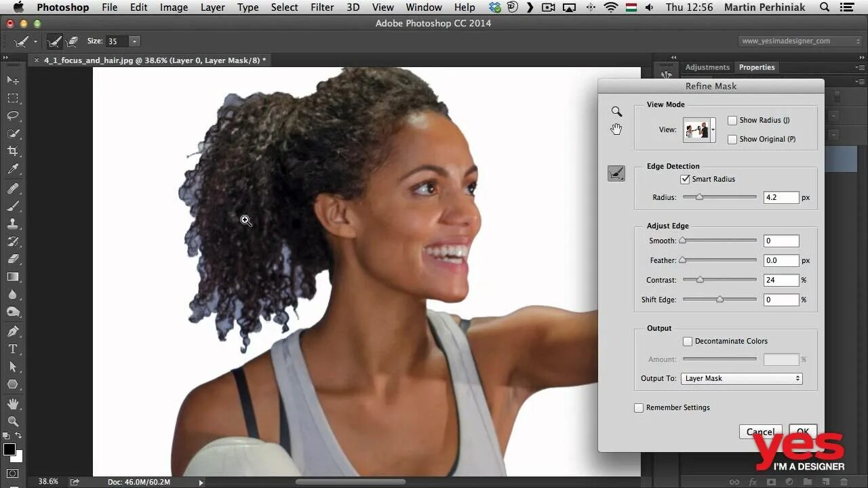
Task: Open the Select menu
Action: (x=284, y=7)
